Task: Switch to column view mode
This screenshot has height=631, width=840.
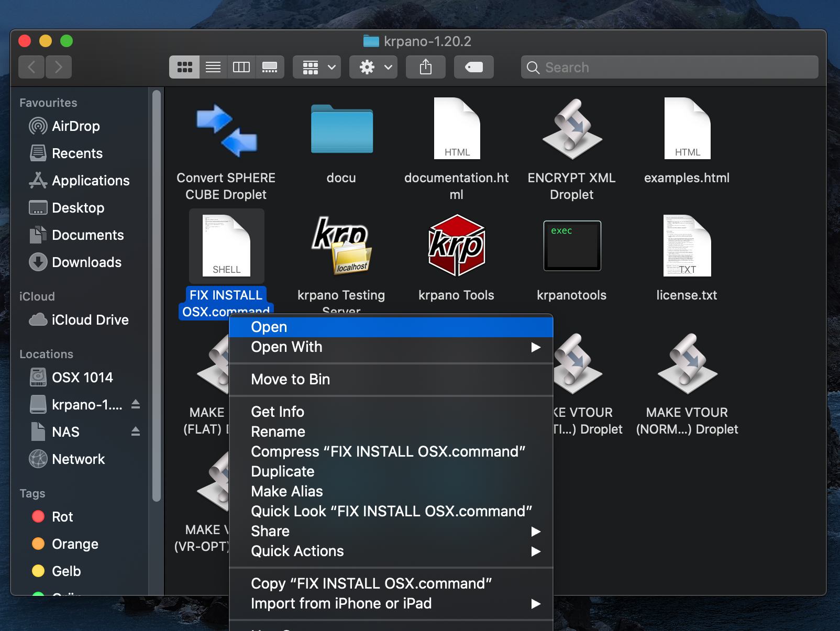Action: (241, 67)
